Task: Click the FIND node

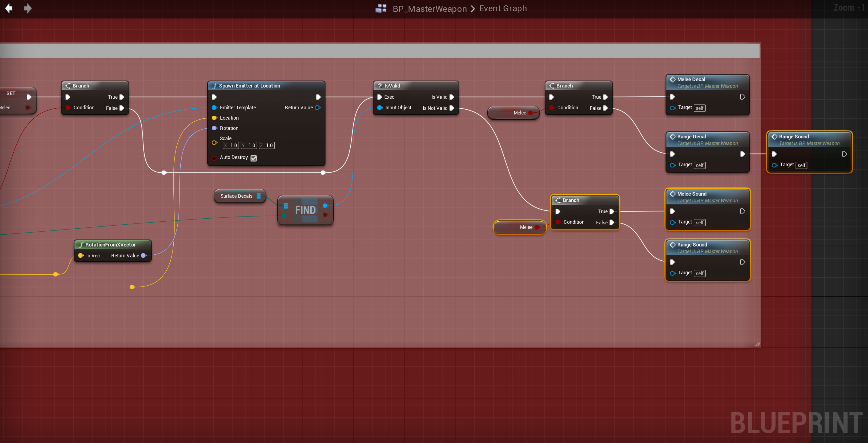Action: click(305, 210)
